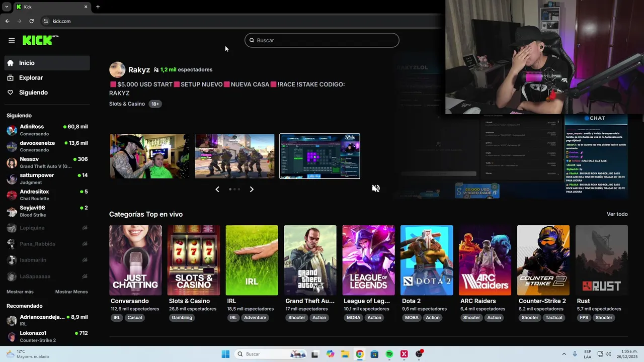
Task: Open Soyjavi98 followed channel
Action: pyautogui.click(x=47, y=211)
